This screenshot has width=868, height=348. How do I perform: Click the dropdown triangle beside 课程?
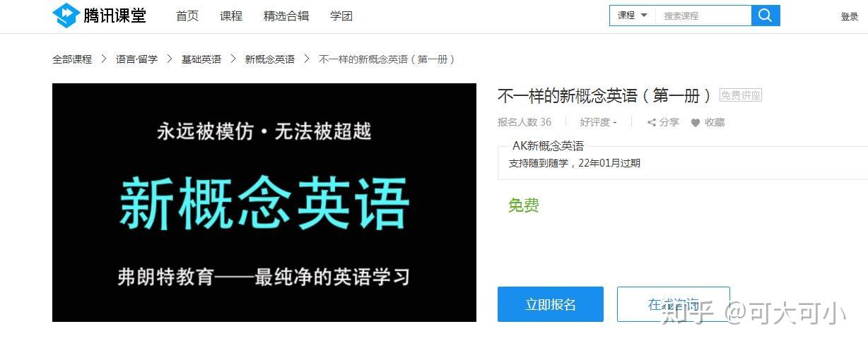click(x=644, y=16)
